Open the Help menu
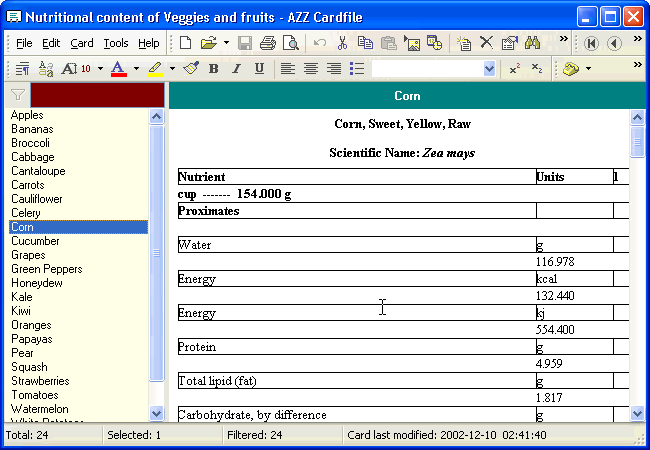Image resolution: width=650 pixels, height=450 pixels. click(149, 43)
